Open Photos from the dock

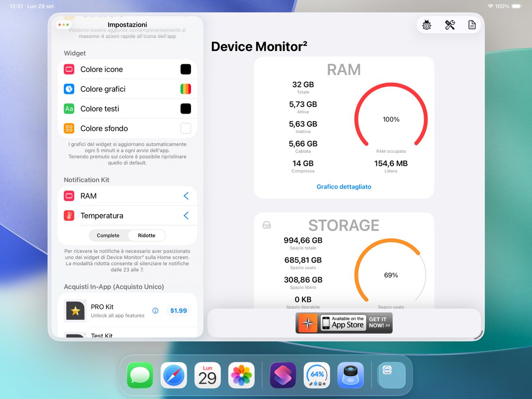pyautogui.click(x=241, y=376)
